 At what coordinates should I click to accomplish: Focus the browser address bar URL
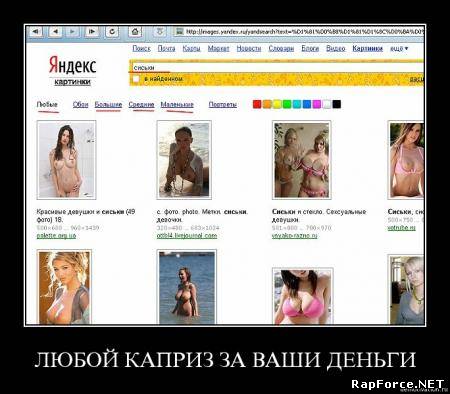tap(304, 32)
